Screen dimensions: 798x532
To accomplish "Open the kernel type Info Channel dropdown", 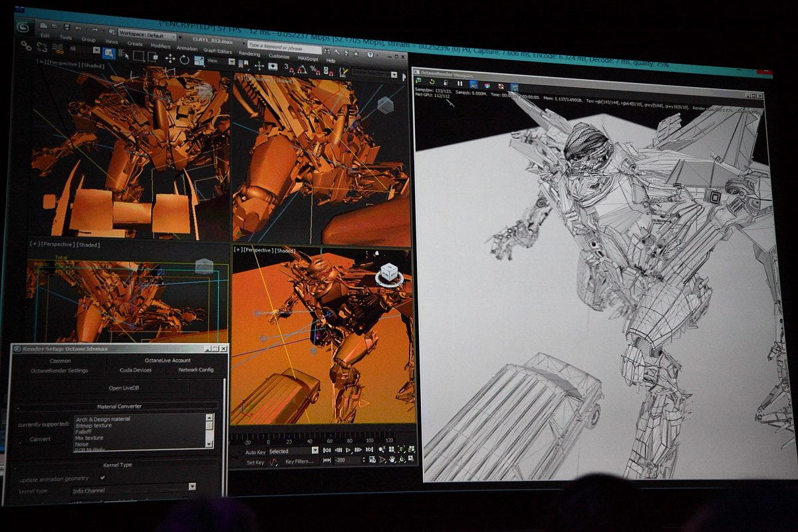I will tap(134, 489).
